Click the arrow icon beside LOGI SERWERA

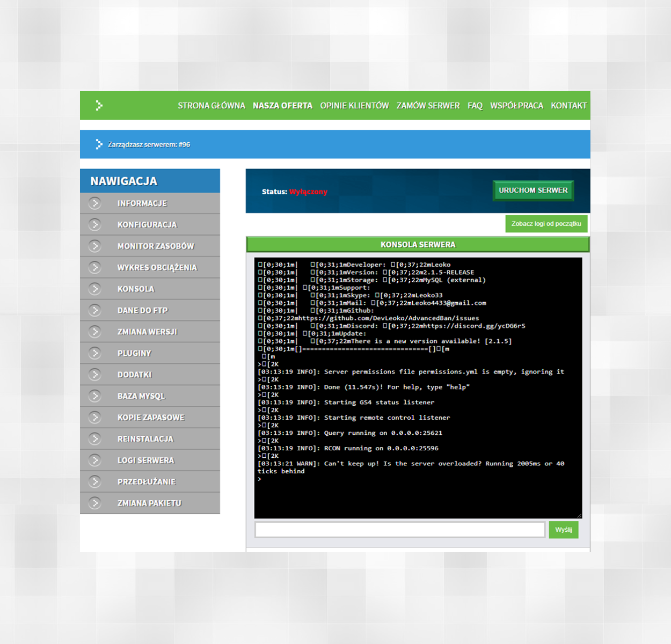tap(95, 460)
